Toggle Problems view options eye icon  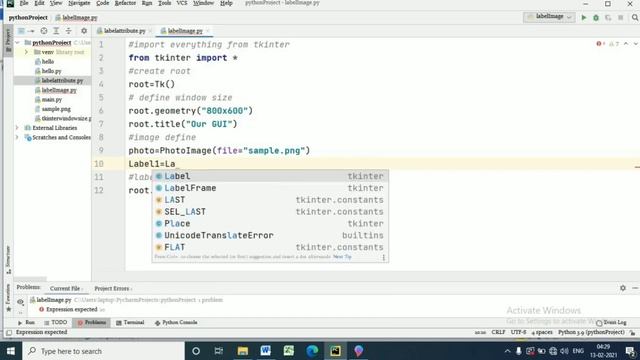pyautogui.click(x=20, y=302)
